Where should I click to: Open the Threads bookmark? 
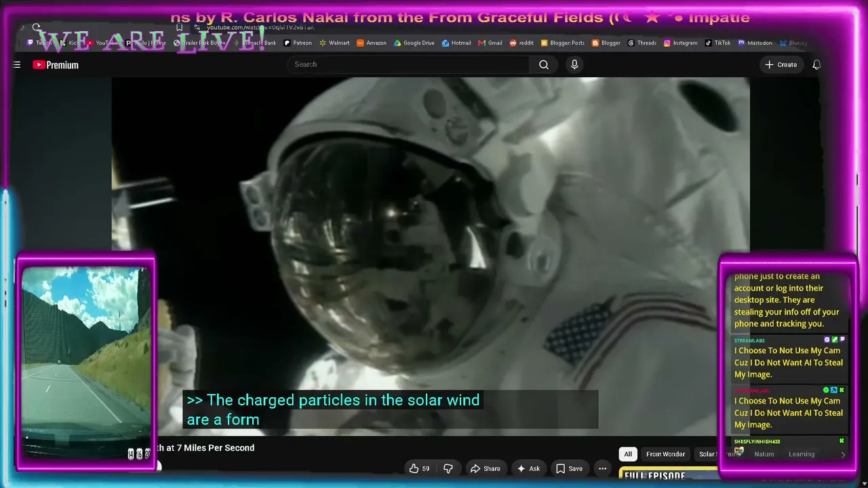[642, 43]
